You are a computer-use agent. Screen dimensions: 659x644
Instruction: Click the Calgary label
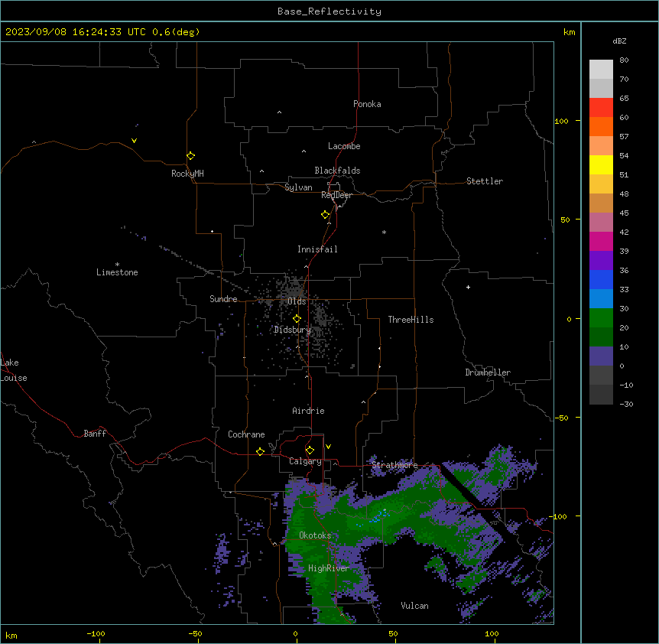(305, 461)
